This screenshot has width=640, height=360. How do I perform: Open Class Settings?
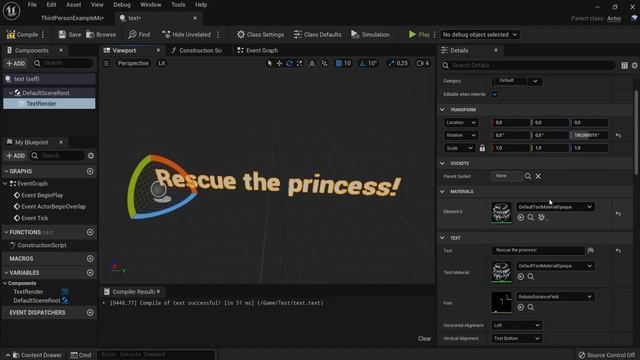click(x=260, y=35)
